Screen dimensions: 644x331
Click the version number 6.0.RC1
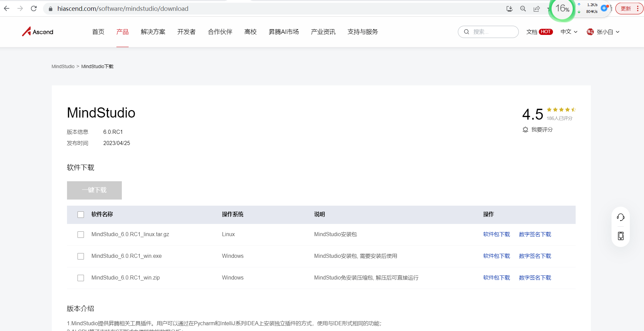click(113, 132)
